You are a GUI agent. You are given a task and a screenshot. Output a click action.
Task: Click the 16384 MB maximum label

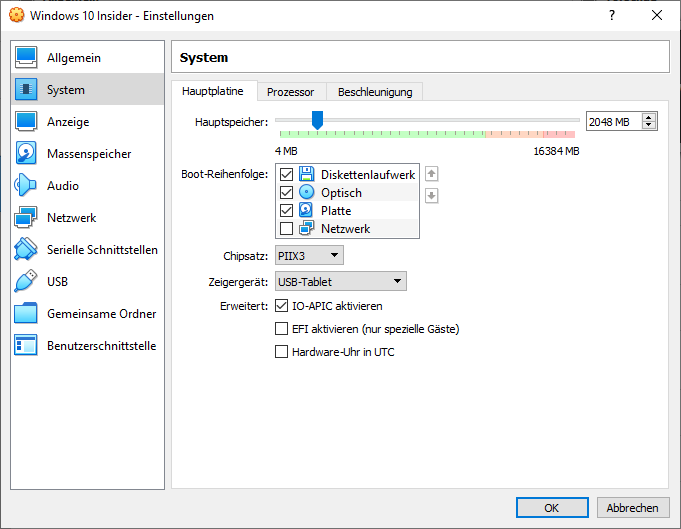pyautogui.click(x=556, y=151)
